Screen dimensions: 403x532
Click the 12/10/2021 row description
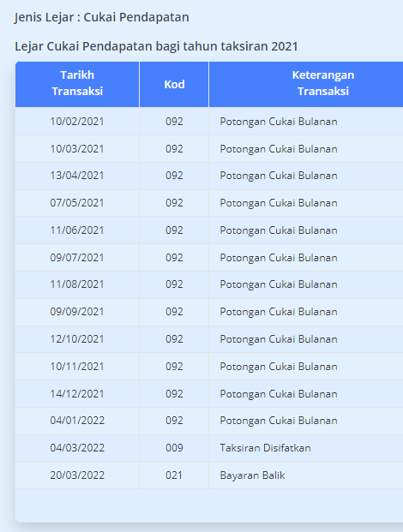click(279, 339)
